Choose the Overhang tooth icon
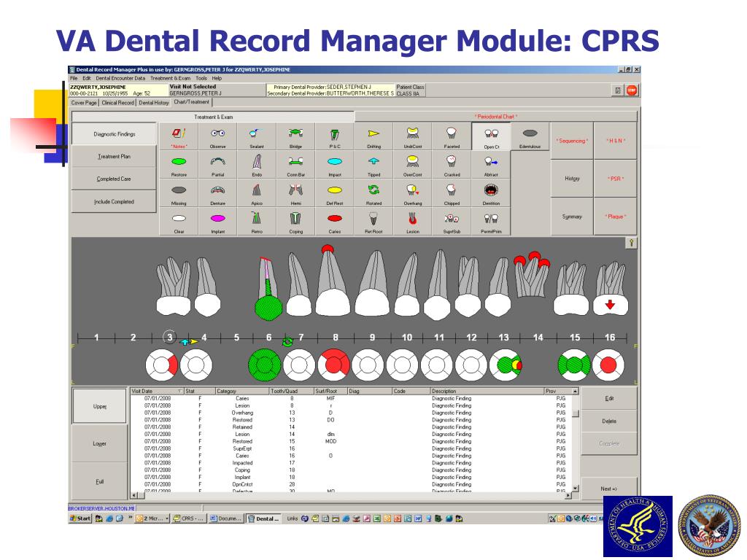 [413, 193]
